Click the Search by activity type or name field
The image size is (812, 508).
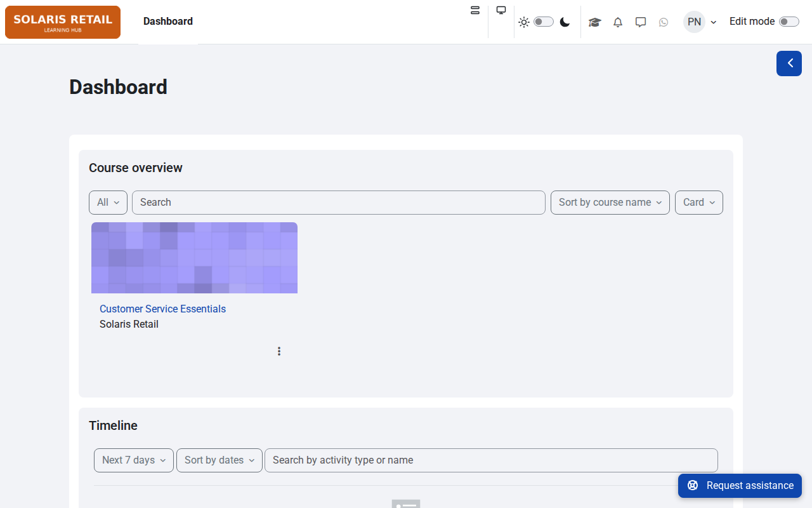pos(491,460)
